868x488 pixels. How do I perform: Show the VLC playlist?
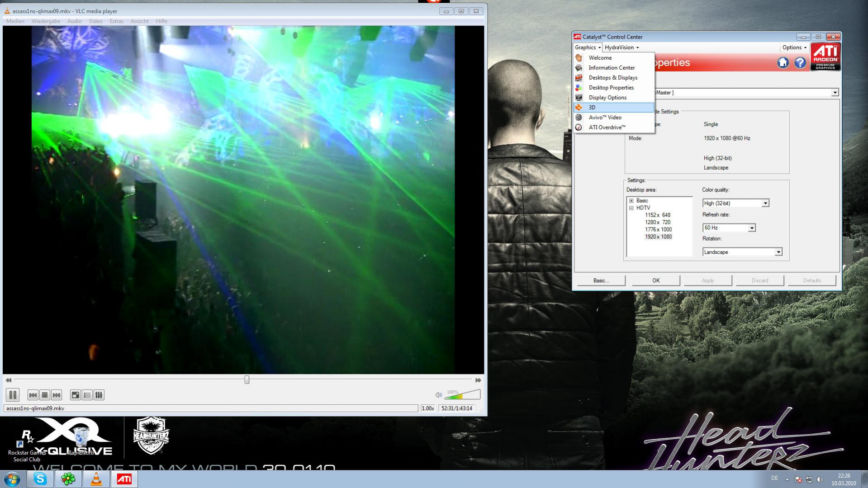coord(87,395)
